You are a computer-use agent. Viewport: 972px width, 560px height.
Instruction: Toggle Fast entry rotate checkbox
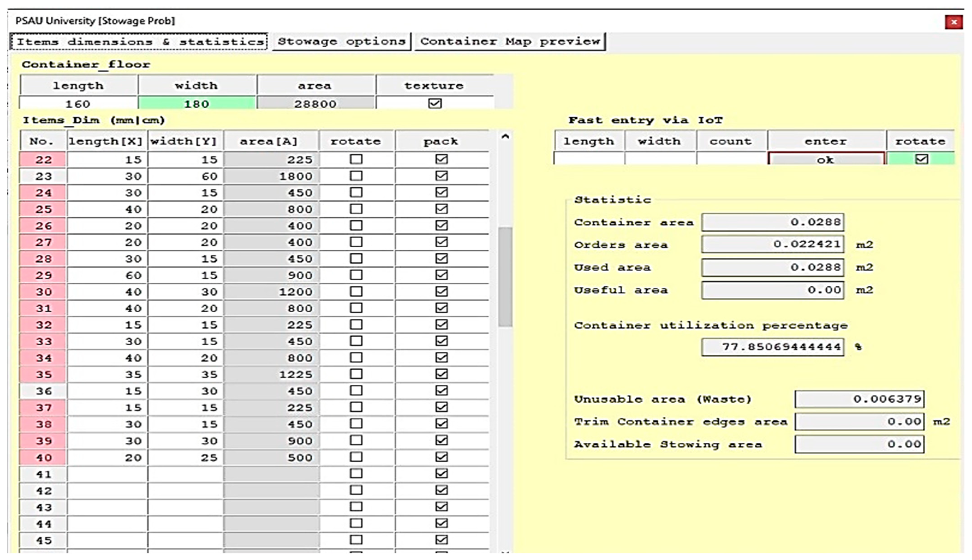[921, 159]
